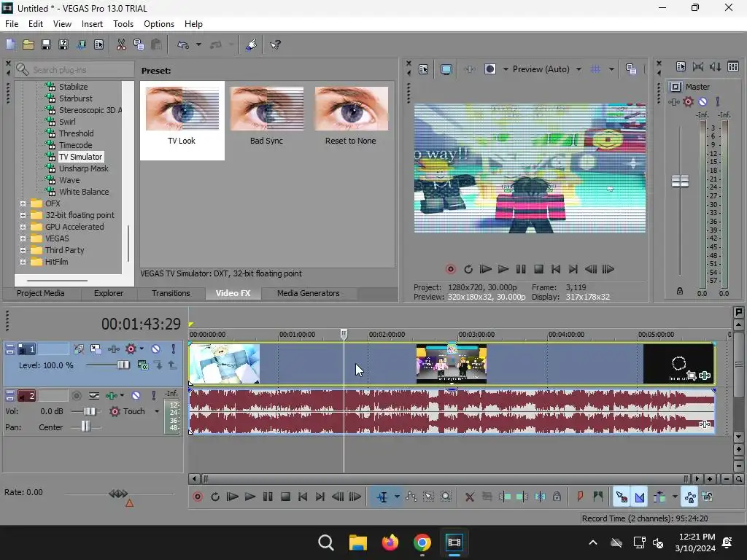Expand the OFX folder
Image resolution: width=747 pixels, height=560 pixels.
23,204
